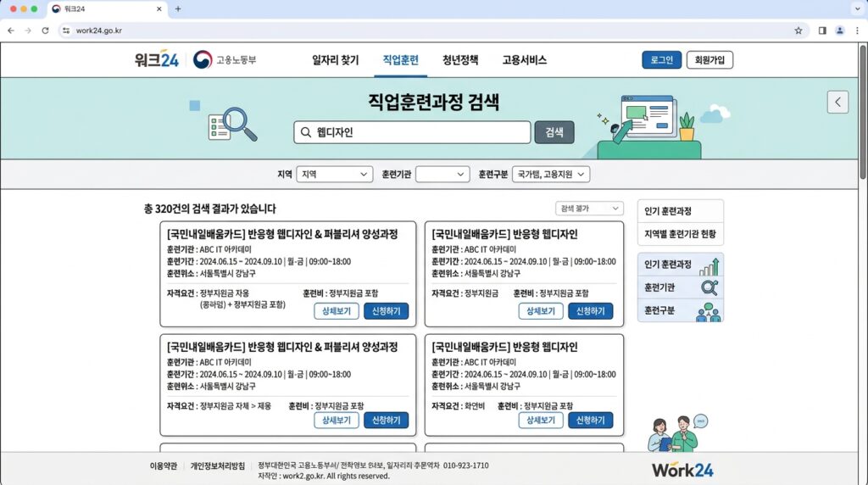Click the 총 320건의 검색 결과 text
This screenshot has height=485, width=868.
pyautogui.click(x=210, y=209)
